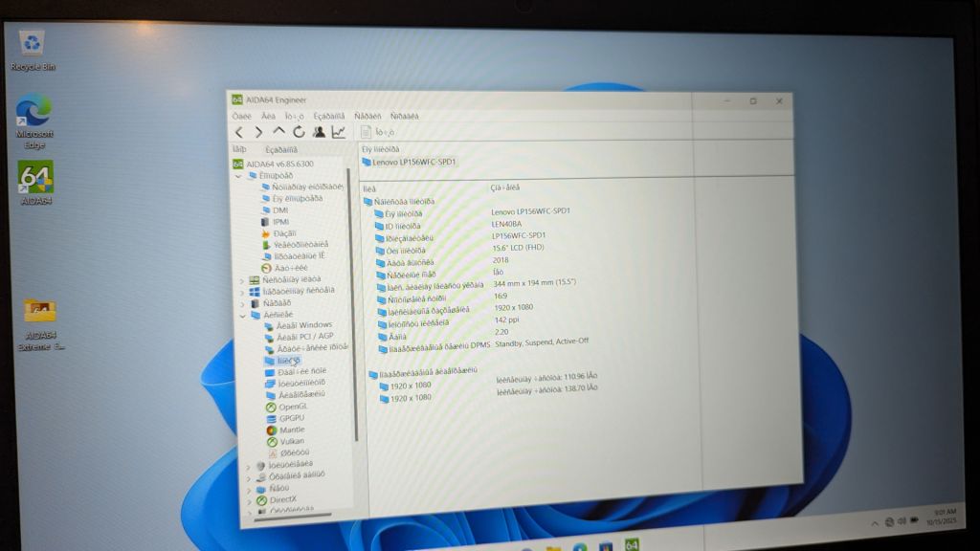This screenshot has width=980, height=551.
Task: Click the Microsoft Edge desktop shortcut
Action: 34,121
